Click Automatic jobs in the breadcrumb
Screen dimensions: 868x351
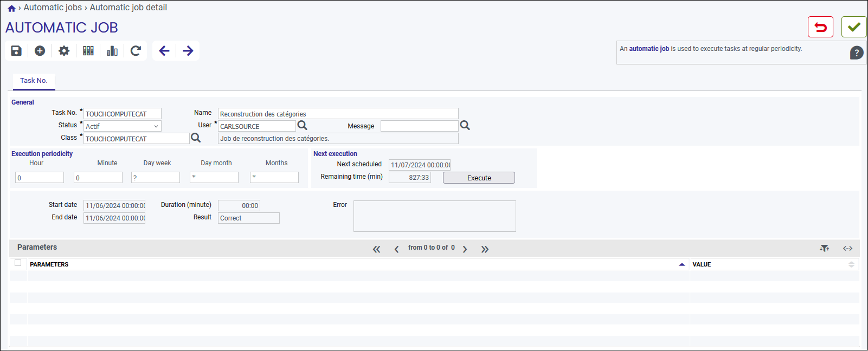53,8
